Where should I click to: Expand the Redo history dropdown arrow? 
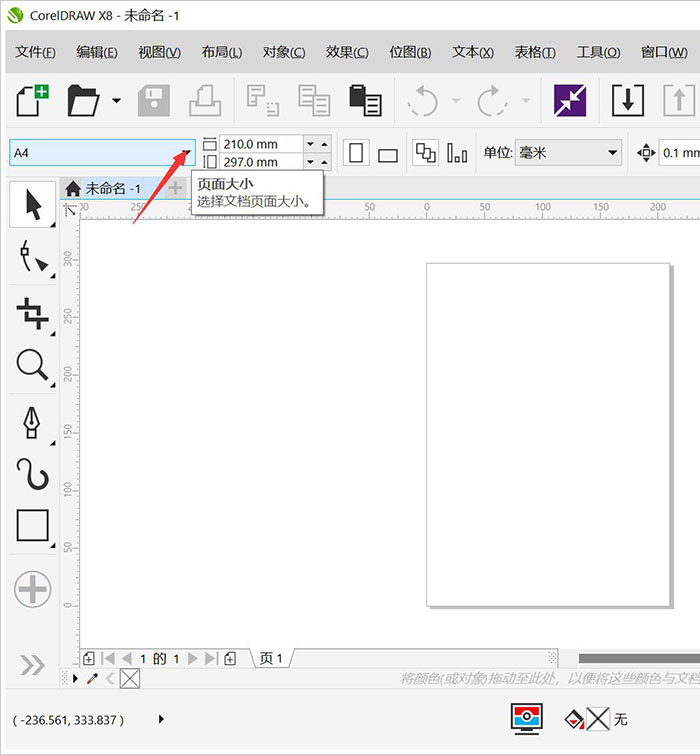pos(526,101)
